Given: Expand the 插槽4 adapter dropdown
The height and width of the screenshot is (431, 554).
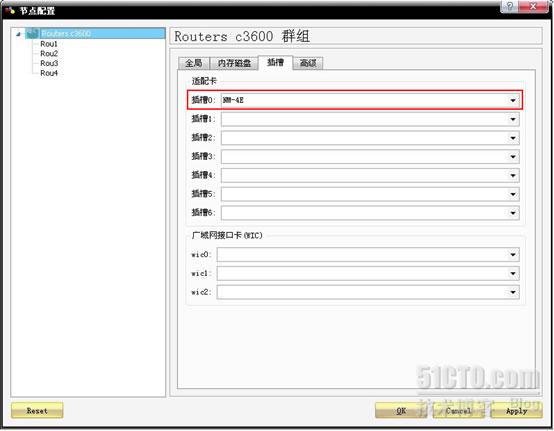Looking at the screenshot, I should [370, 175].
